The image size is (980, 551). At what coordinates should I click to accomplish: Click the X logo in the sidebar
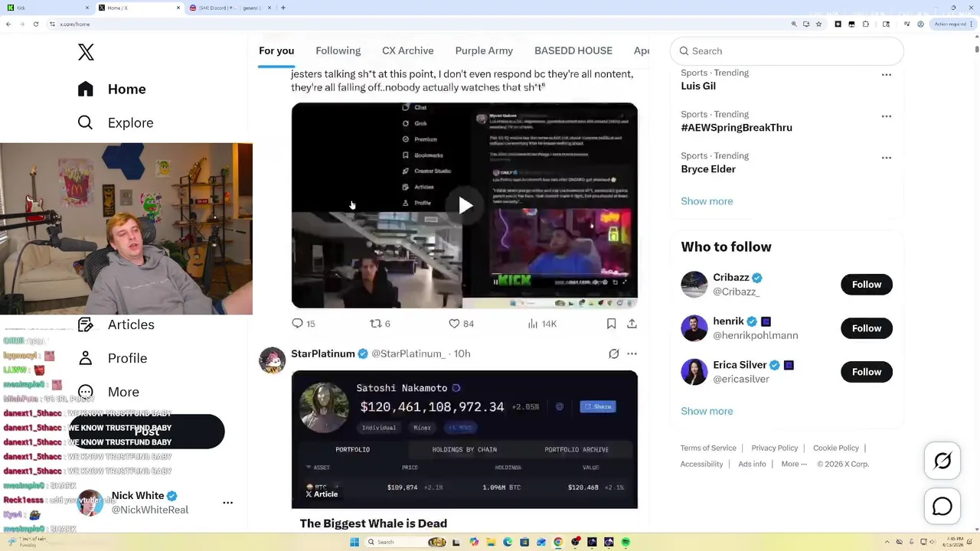pyautogui.click(x=86, y=52)
